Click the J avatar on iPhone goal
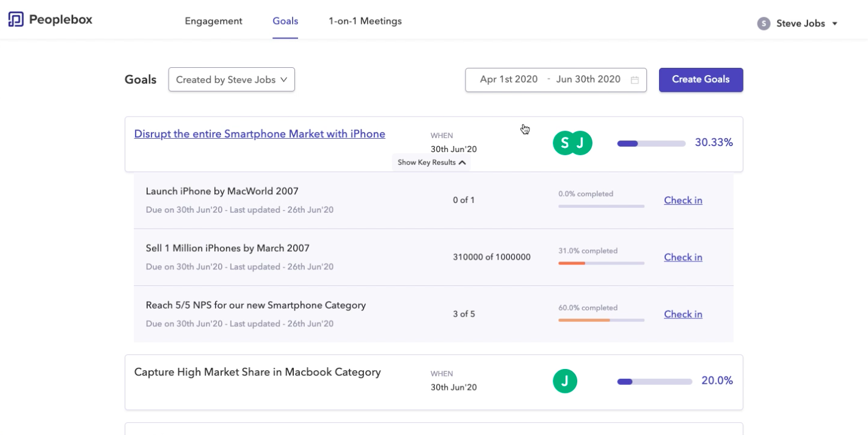The height and width of the screenshot is (435, 868). click(x=581, y=143)
